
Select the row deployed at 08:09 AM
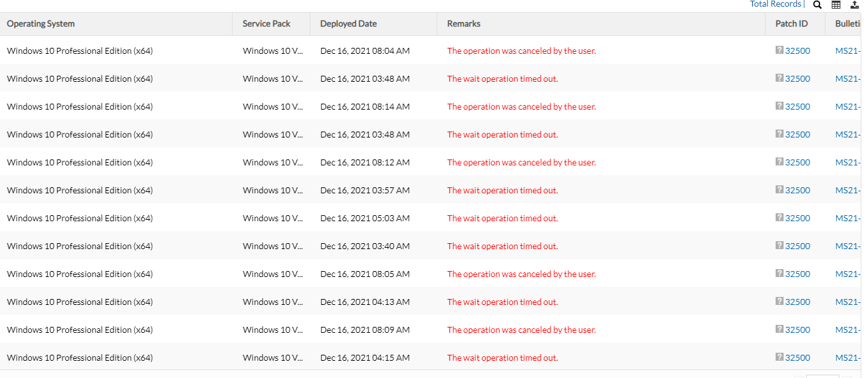431,330
